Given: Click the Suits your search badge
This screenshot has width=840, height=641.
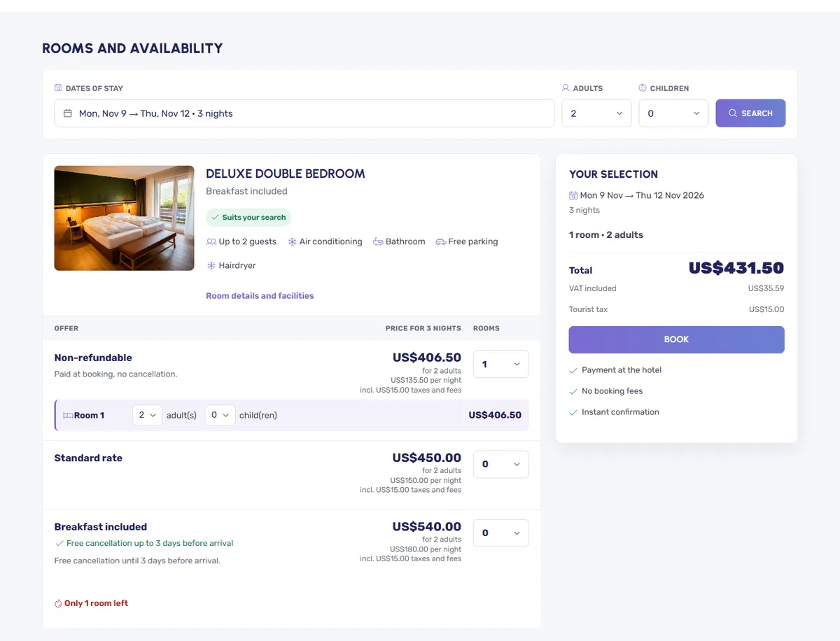Looking at the screenshot, I should 248,218.
